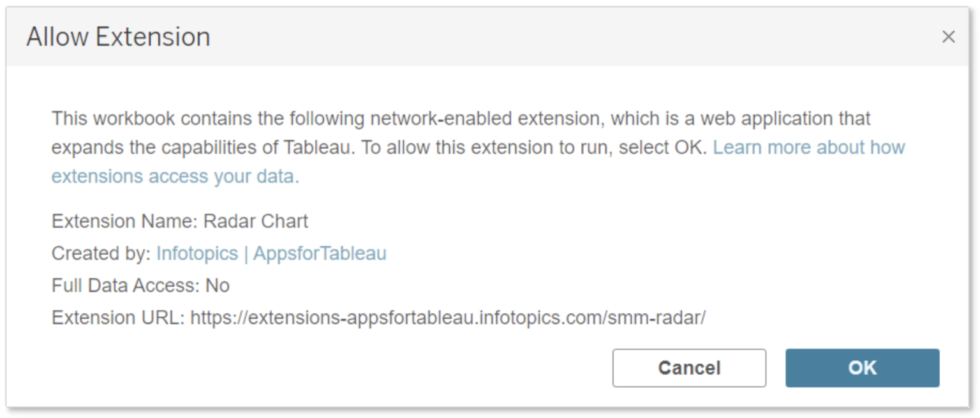This screenshot has height=418, width=980.
Task: Click the dialog header bar
Action: tap(447, 36)
